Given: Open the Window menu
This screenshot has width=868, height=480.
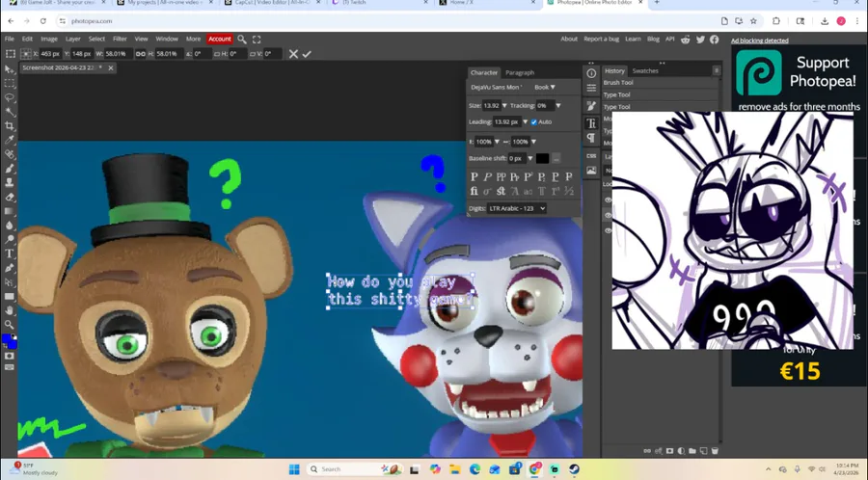Looking at the screenshot, I should 167,40.
